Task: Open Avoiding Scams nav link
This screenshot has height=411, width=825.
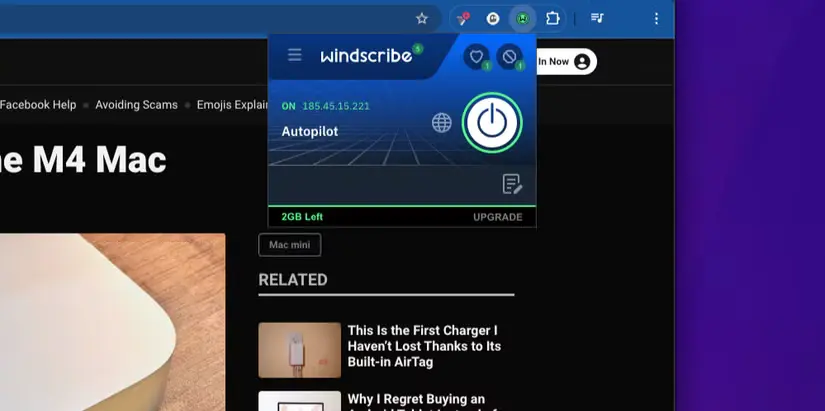Action: point(136,105)
